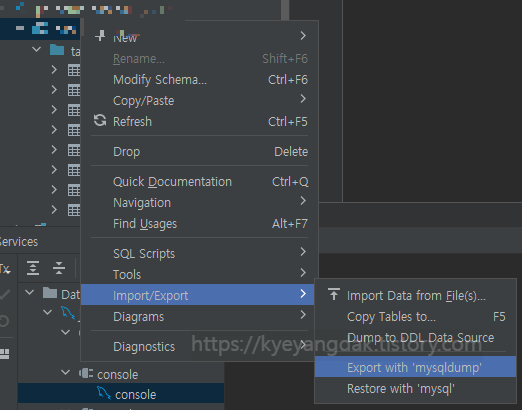The width and height of the screenshot is (522, 410).
Task: Click the commit checkmark icon in Services sidebar
Action: tap(4, 294)
